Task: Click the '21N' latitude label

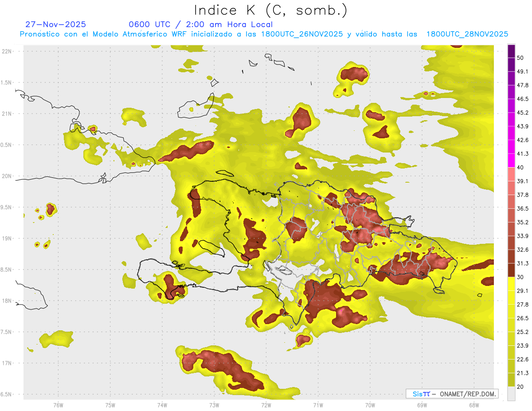Action: (x=7, y=114)
